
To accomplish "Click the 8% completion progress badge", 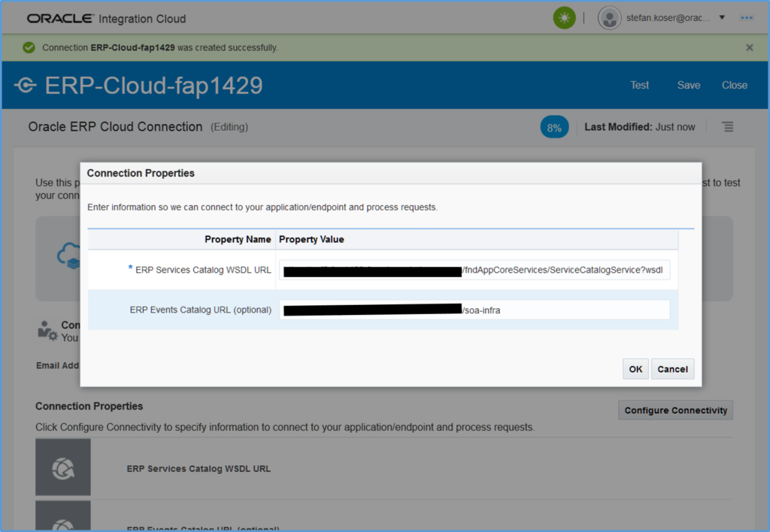I will (x=554, y=128).
